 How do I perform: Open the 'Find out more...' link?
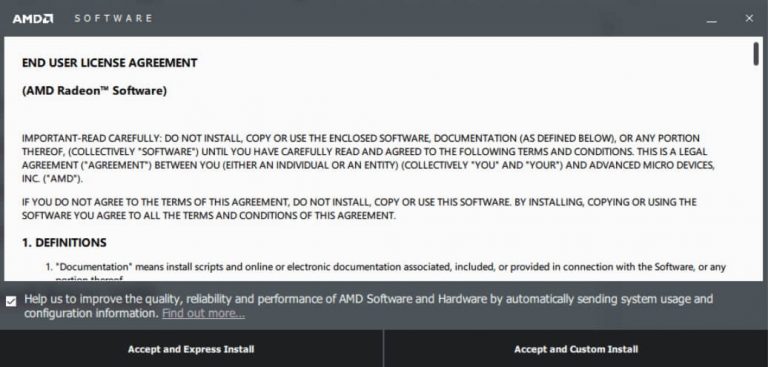pyautogui.click(x=203, y=313)
